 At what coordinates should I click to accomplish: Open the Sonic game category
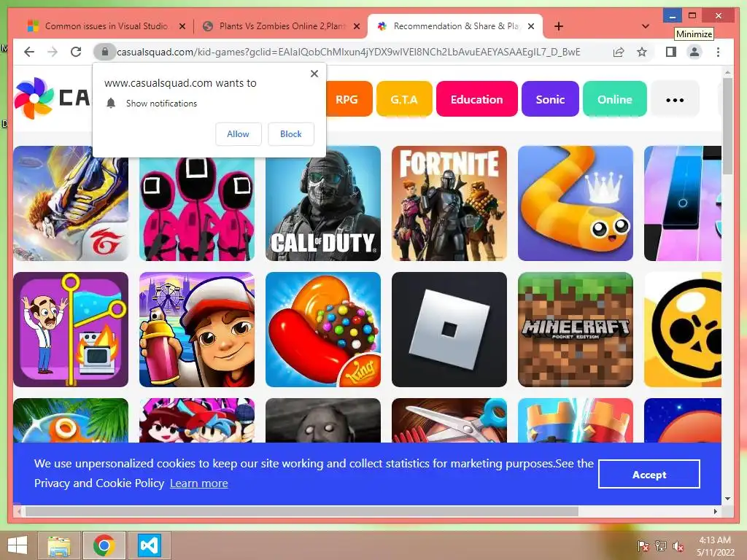[550, 99]
